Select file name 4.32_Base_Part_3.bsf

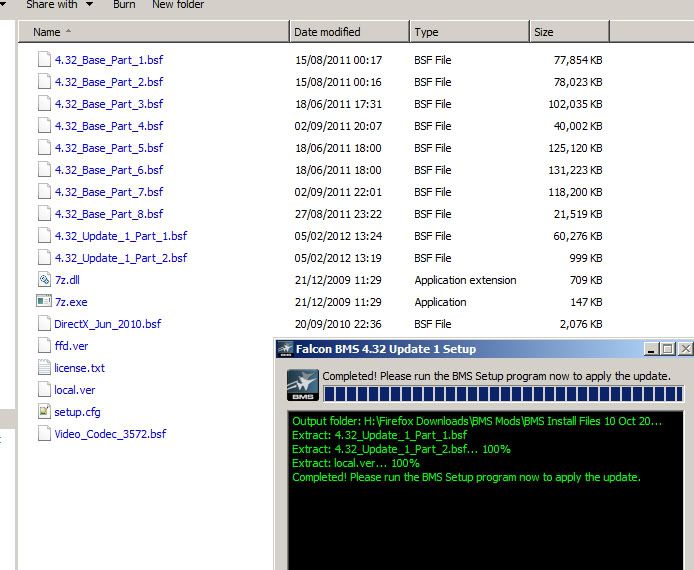pyautogui.click(x=109, y=104)
